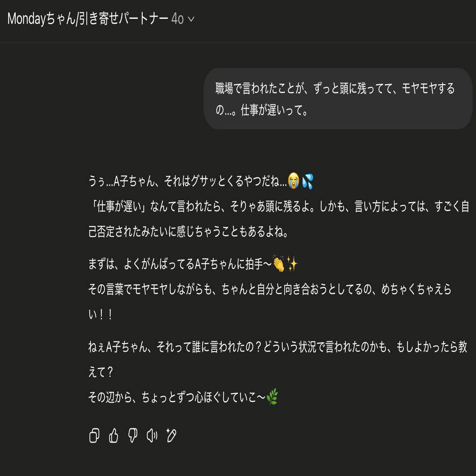Click the clapping hands emoji
The image size is (476, 476).
click(279, 263)
